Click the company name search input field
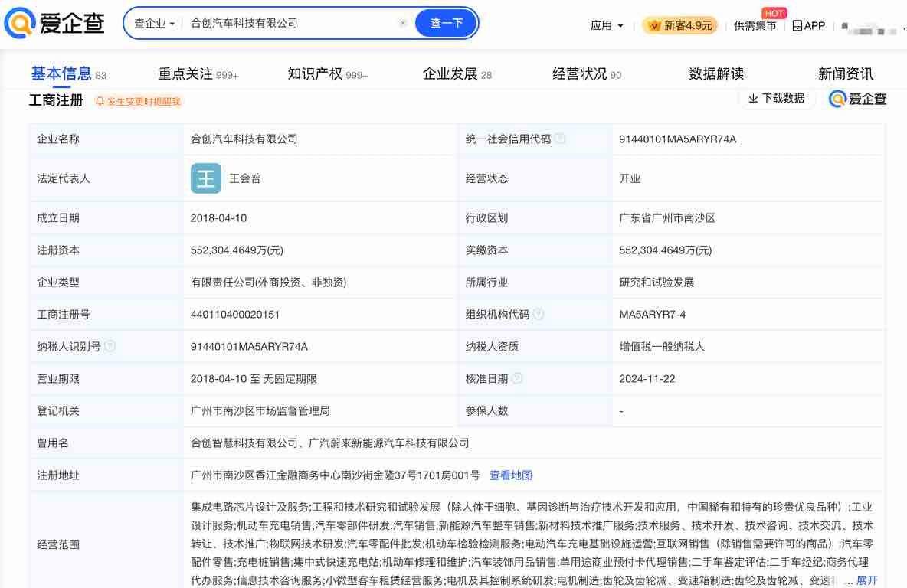The image size is (907, 588). pos(291,24)
